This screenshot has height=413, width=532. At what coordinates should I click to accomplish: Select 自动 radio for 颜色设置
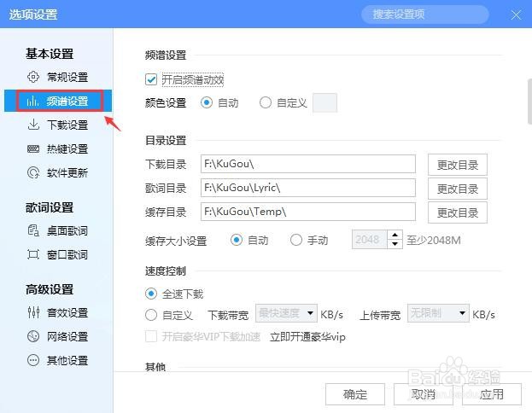coord(207,102)
